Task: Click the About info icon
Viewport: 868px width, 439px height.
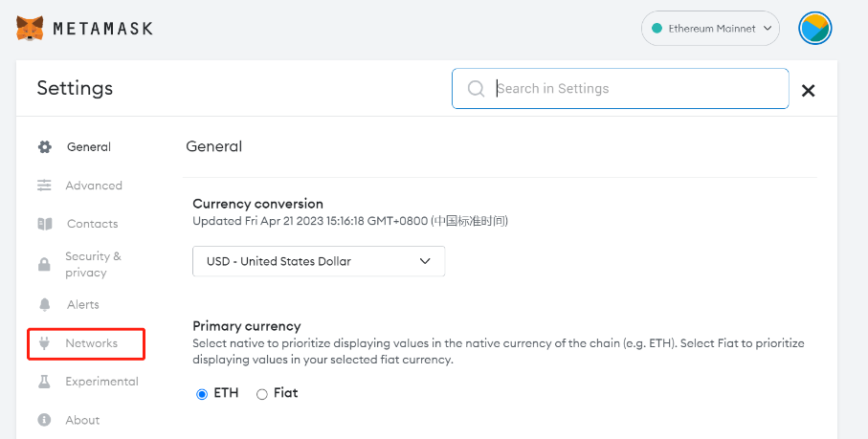Action: 44,420
